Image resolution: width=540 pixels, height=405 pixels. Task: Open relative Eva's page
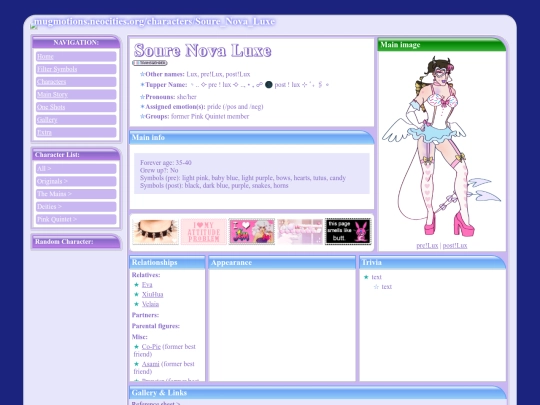pyautogui.click(x=147, y=285)
